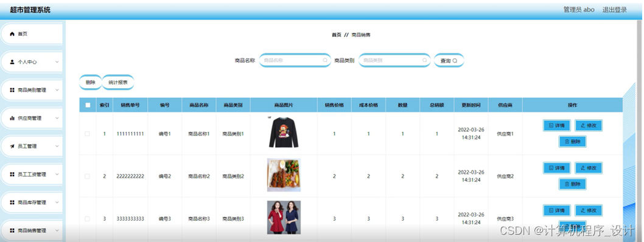Viewport: 644px width, 242px height.
Task: Click 详情 for row 编号2
Action: pos(556,168)
